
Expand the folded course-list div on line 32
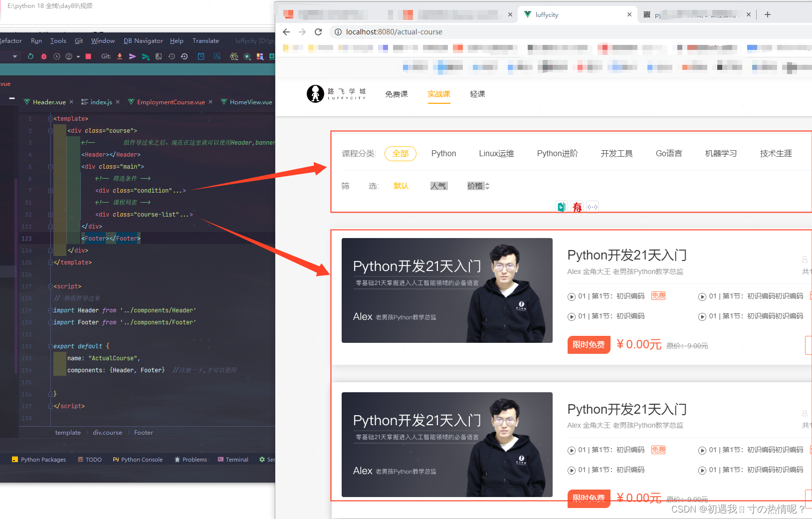point(50,215)
